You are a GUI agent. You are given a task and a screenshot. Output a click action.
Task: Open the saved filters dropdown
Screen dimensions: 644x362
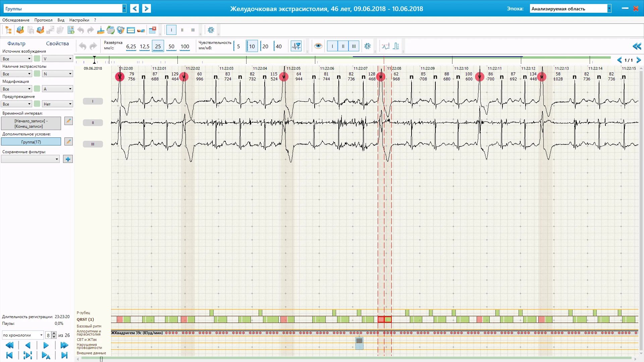click(30, 159)
